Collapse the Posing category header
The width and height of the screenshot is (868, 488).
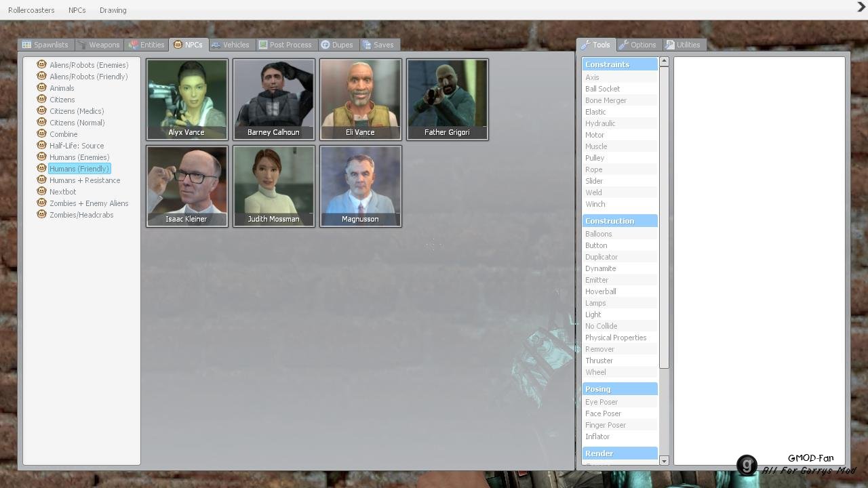pyautogui.click(x=620, y=389)
